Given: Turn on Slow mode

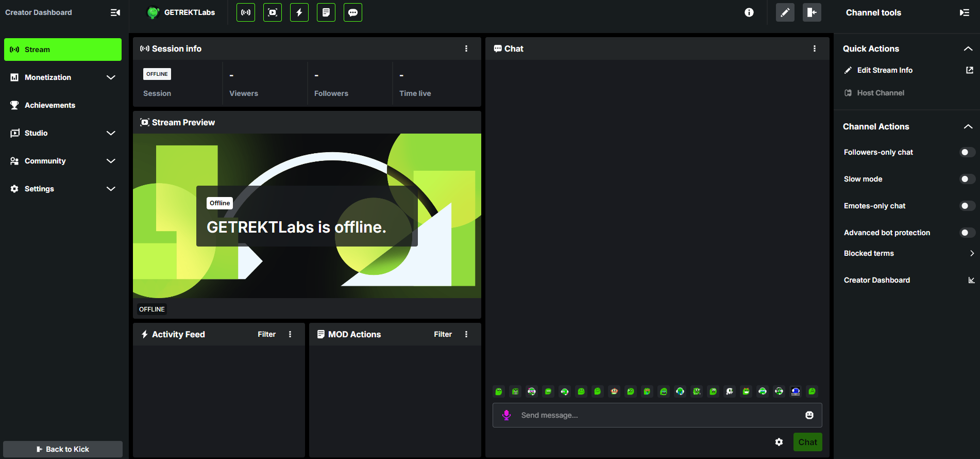Looking at the screenshot, I should (x=967, y=179).
